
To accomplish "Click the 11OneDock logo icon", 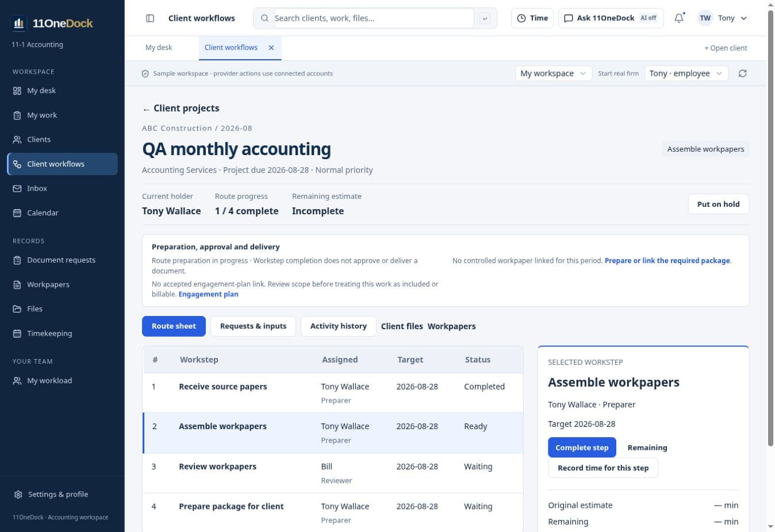I will (19, 23).
